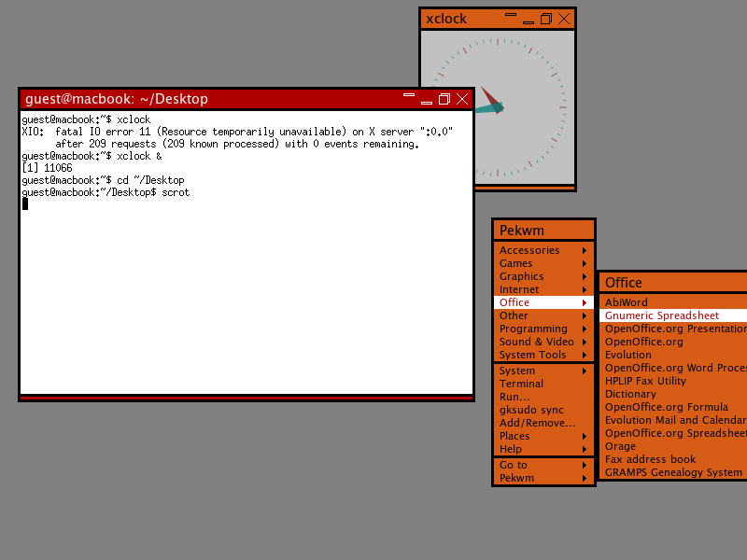747x560 pixels.
Task: Minimize the xclock window with the low bar icon
Action: [x=529, y=21]
